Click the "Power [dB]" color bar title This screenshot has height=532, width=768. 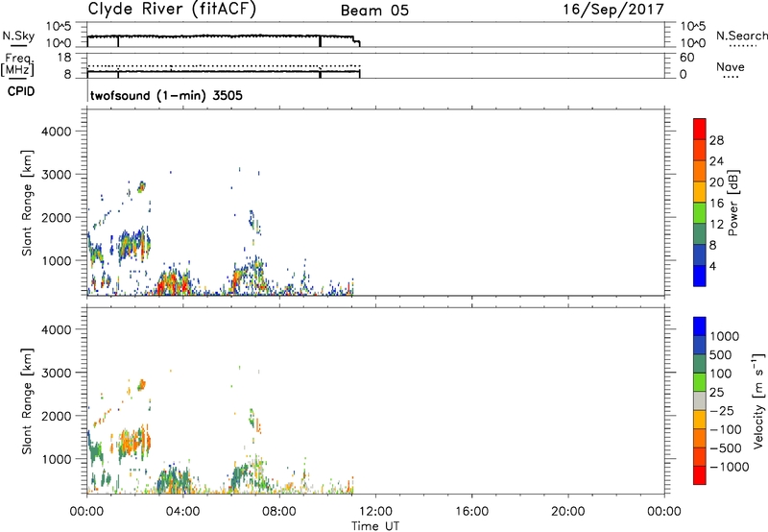click(x=732, y=203)
